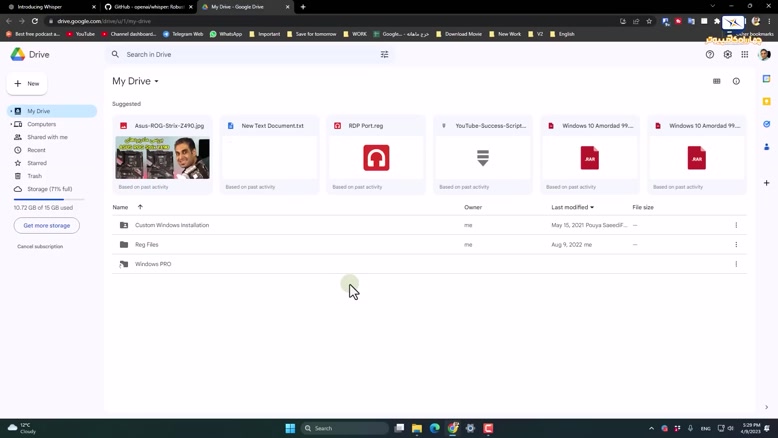Expand the My Drive location dropdown
Viewport: 778px width, 438px height.
156,81
